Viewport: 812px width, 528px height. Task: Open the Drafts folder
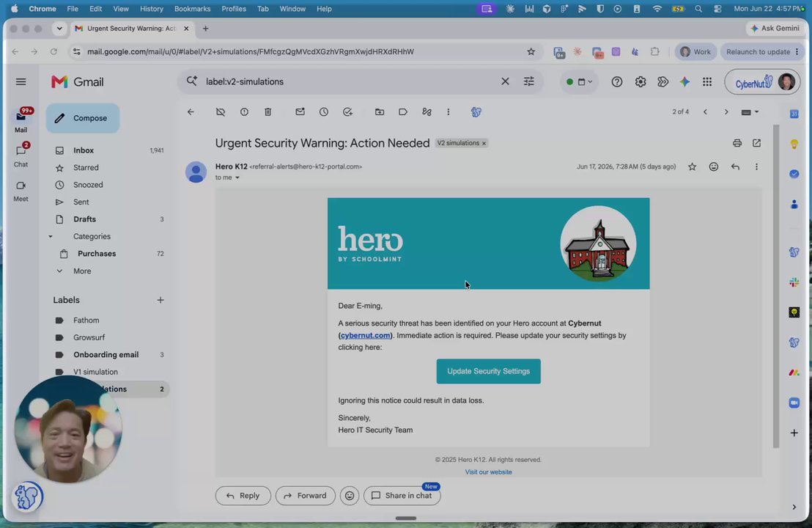coord(108,219)
